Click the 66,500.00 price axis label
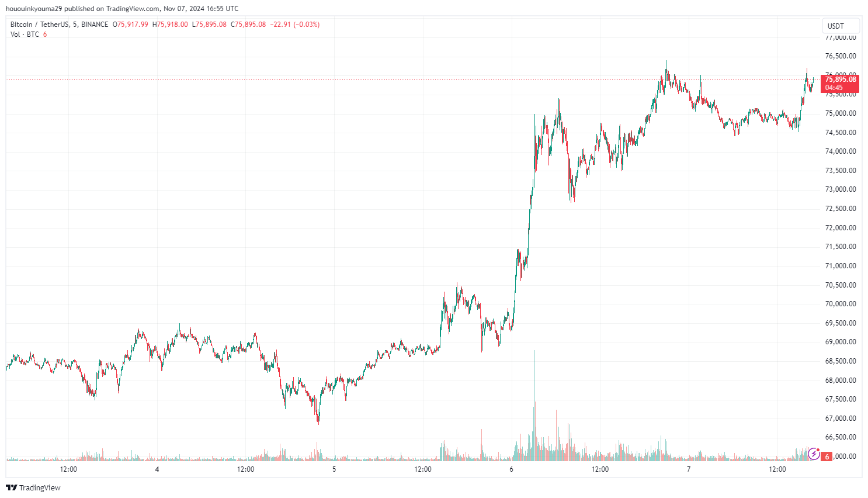868x498 pixels. tap(841, 437)
